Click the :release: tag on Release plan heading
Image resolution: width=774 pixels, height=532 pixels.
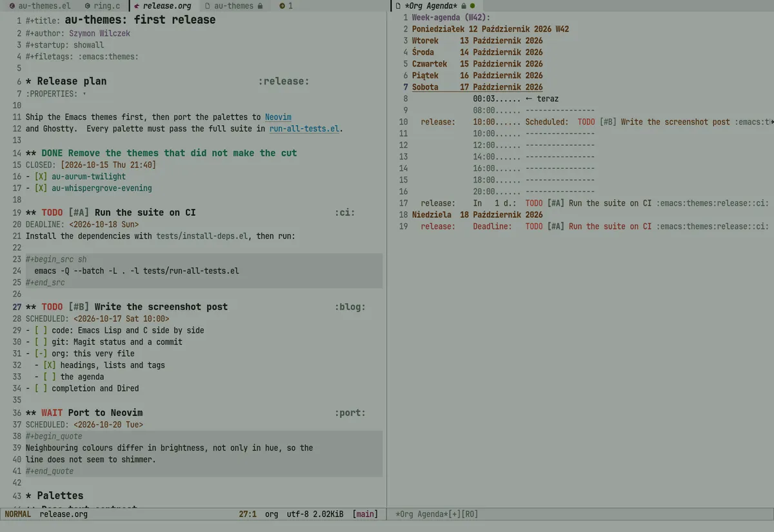point(284,81)
